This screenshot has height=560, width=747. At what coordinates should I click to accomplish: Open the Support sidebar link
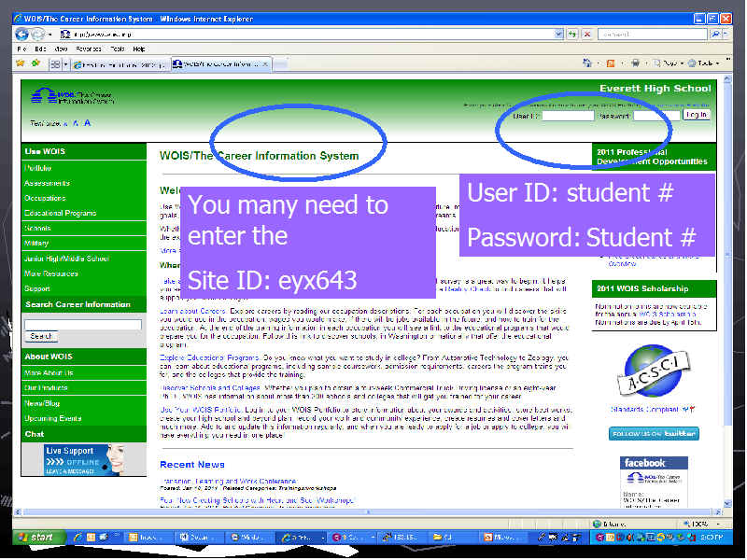(37, 288)
